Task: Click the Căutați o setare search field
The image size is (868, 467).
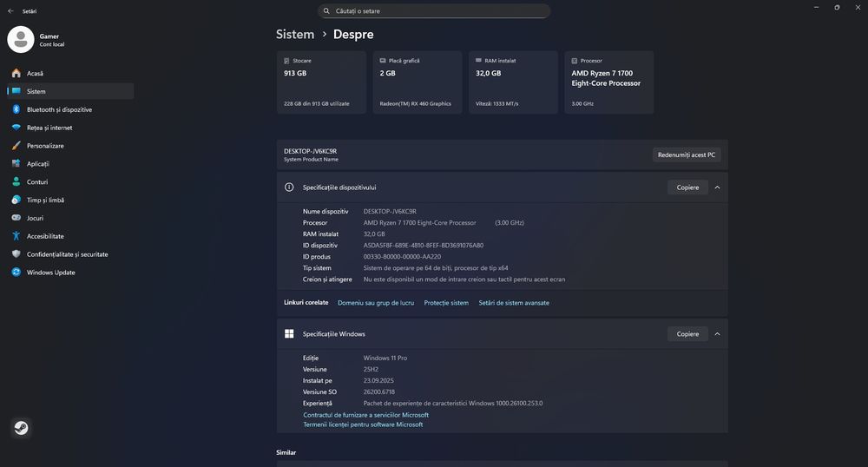Action: (x=434, y=11)
